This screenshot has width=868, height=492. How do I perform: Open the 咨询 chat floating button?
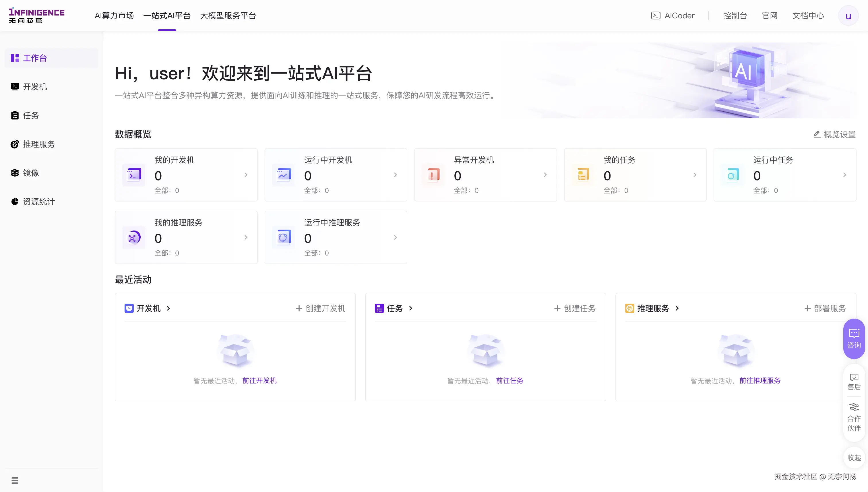coord(854,338)
